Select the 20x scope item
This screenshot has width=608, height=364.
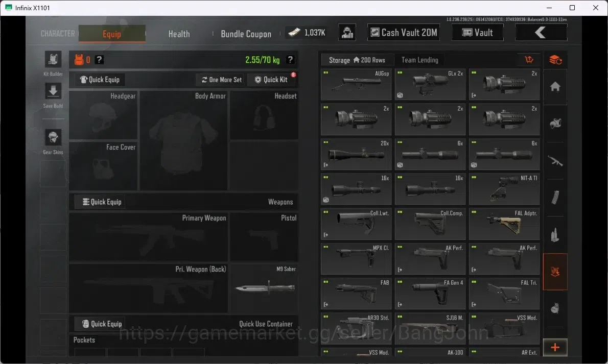click(356, 154)
